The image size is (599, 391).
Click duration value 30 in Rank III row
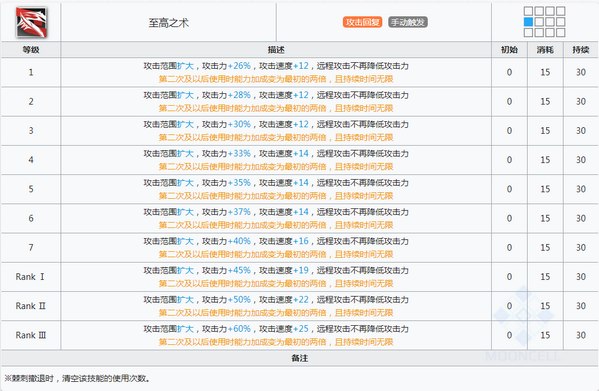[581, 335]
